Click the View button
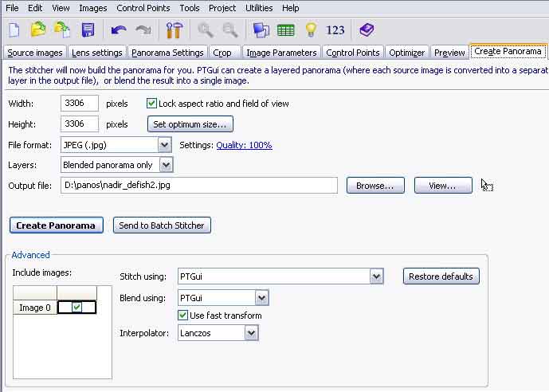 coord(443,186)
